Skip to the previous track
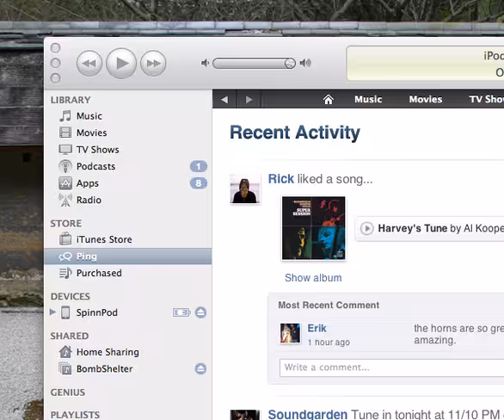The height and width of the screenshot is (420, 504). pos(89,64)
